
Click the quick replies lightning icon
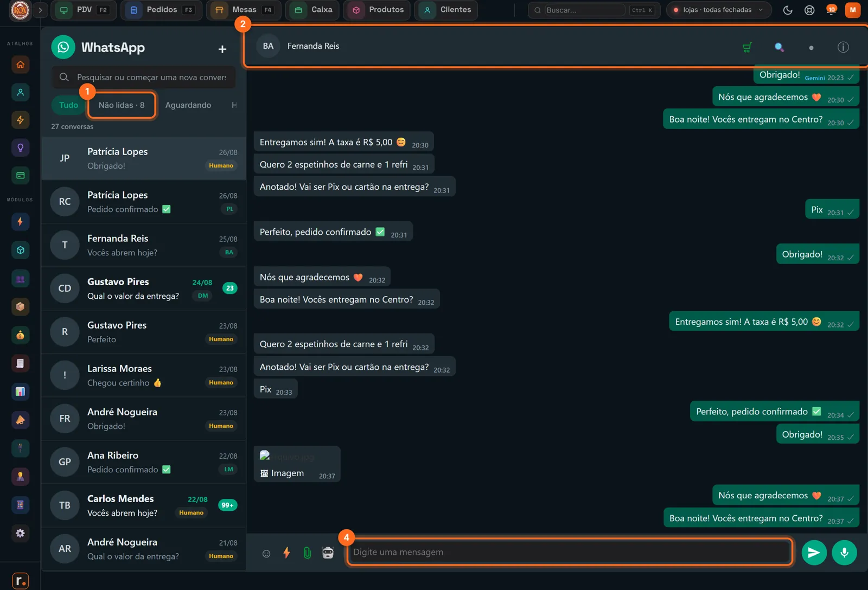click(286, 553)
